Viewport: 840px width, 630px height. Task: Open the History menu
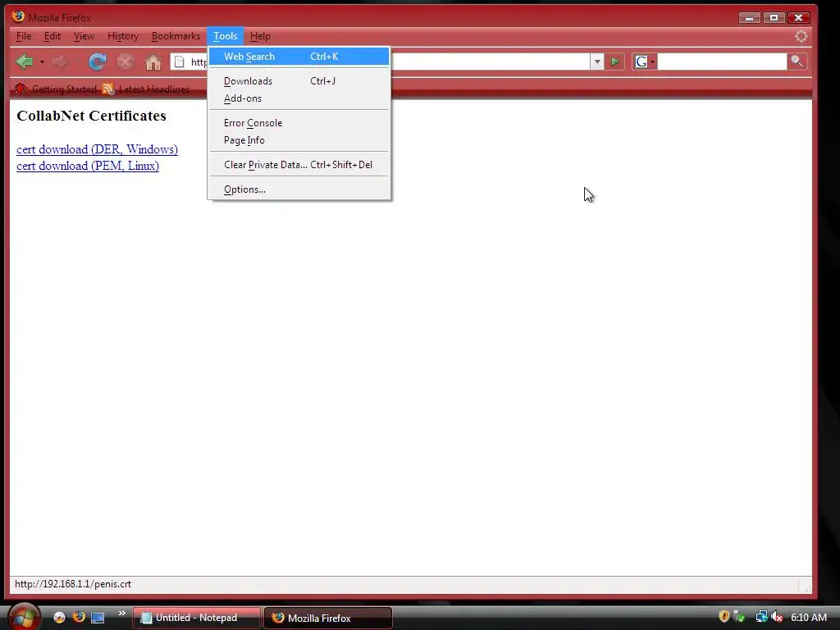pos(123,36)
